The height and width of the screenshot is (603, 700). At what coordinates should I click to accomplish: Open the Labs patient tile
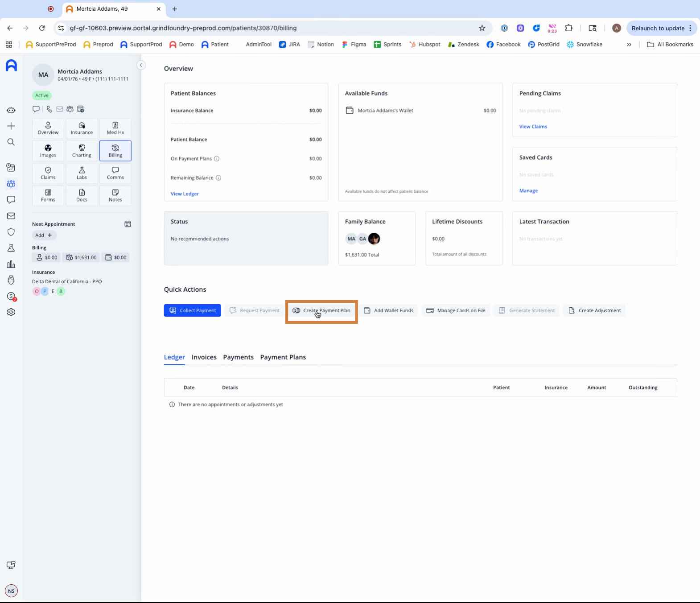82,173
